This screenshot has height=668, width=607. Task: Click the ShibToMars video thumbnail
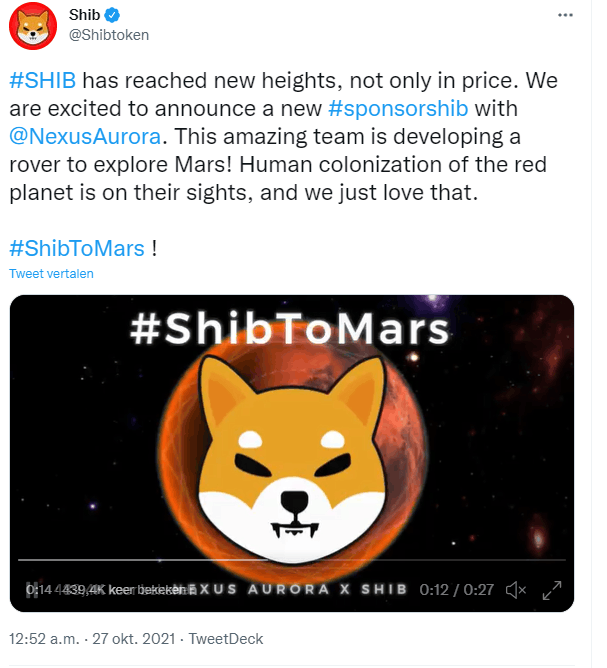[290, 440]
